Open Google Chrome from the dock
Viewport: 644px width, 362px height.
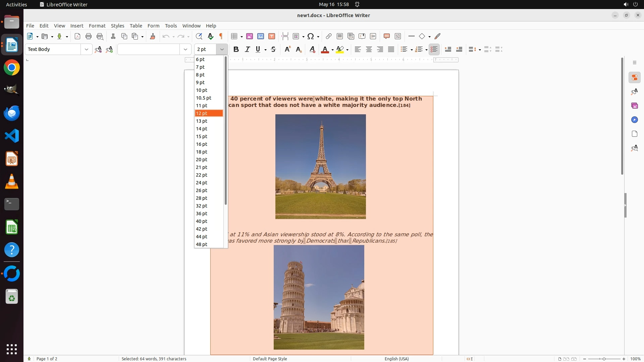pos(12,68)
